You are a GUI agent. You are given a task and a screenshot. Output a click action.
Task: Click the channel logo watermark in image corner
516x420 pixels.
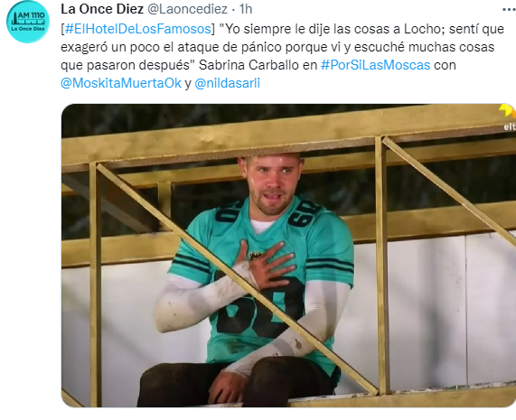click(509, 117)
